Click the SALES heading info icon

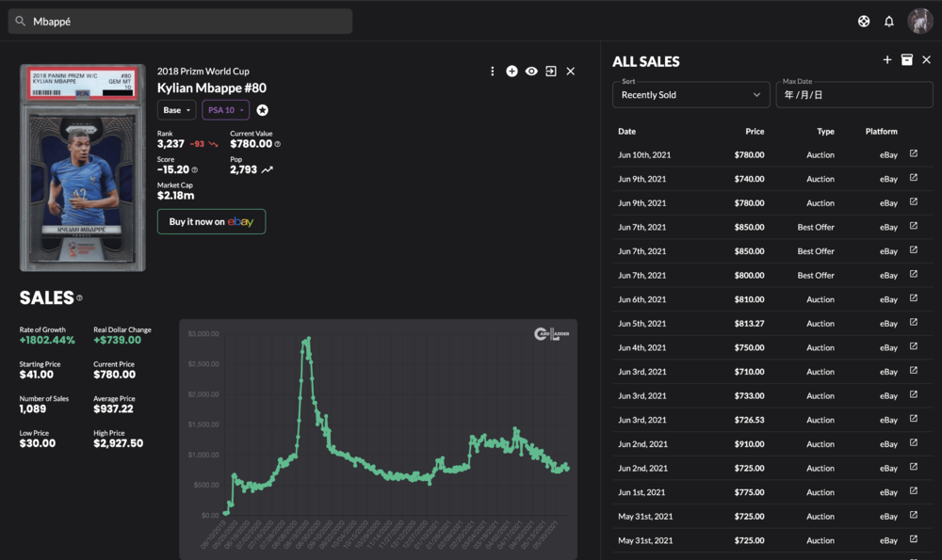[x=79, y=297]
